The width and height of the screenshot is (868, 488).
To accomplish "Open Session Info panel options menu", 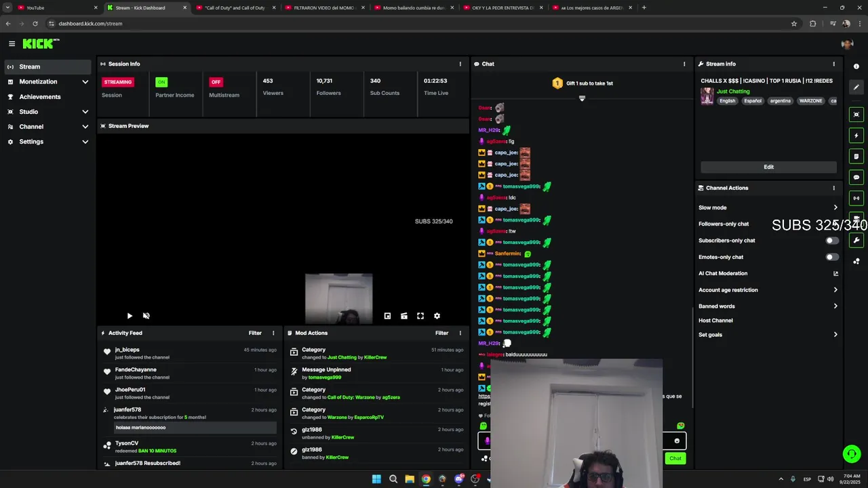I will point(460,64).
